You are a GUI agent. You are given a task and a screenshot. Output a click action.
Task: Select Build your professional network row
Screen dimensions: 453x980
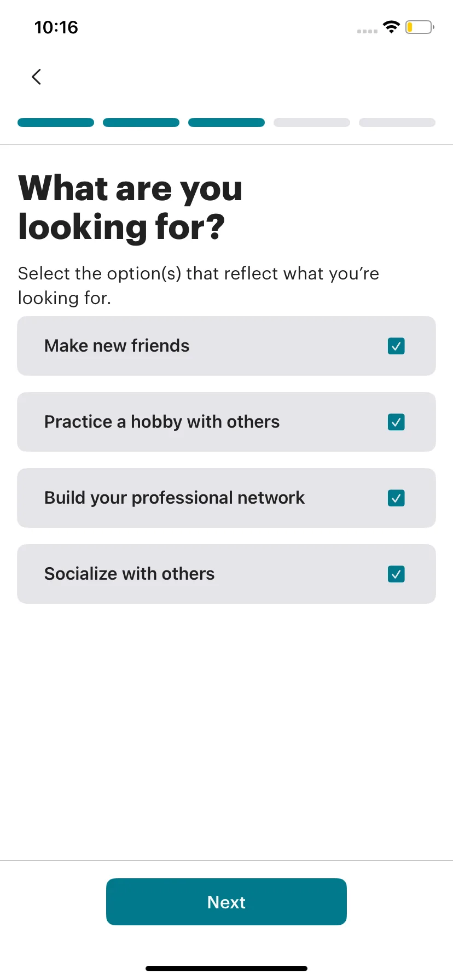[x=226, y=498]
